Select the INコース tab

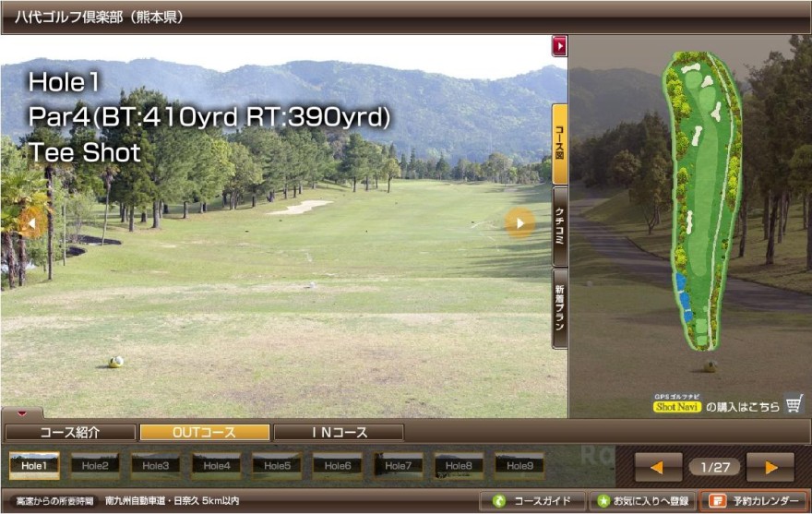click(339, 432)
